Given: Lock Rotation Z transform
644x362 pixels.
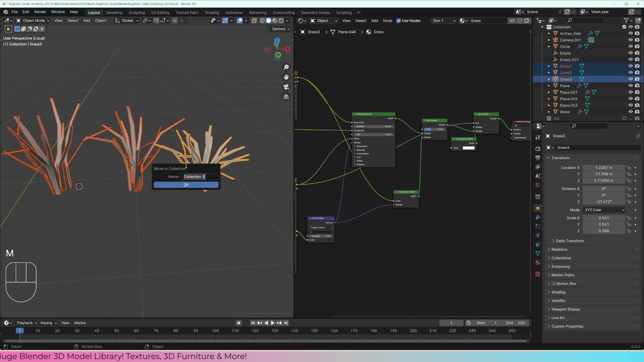Looking at the screenshot, I should click(629, 202).
